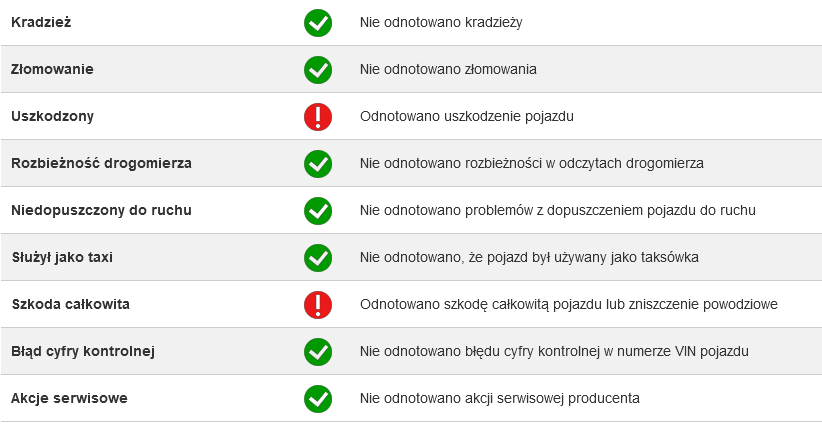Click the red alert icon for Uszkodzony

click(318, 117)
